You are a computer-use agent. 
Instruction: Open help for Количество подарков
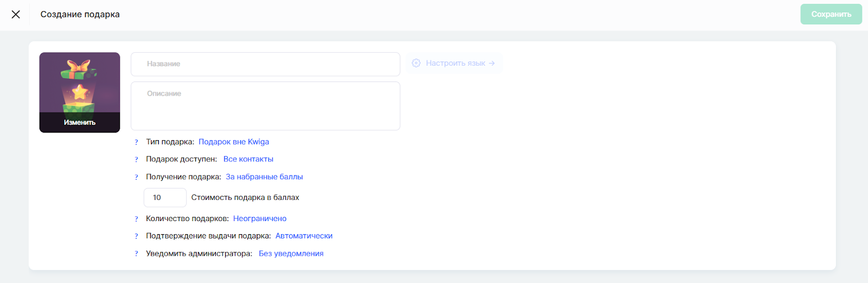click(x=136, y=219)
